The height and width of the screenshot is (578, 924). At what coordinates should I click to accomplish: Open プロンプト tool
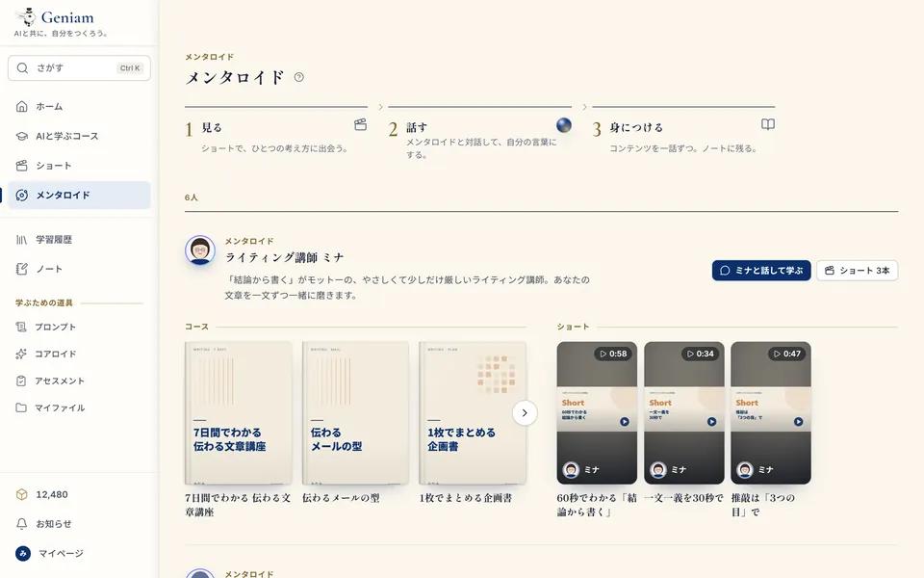pos(79,327)
